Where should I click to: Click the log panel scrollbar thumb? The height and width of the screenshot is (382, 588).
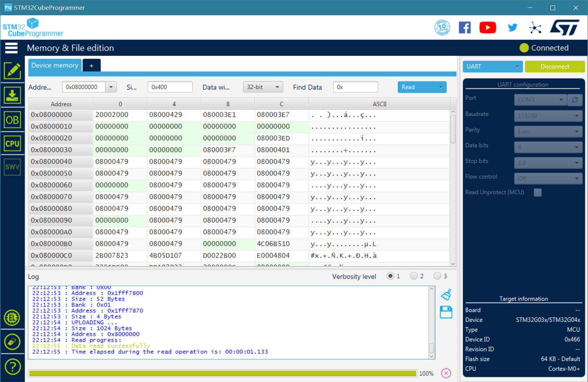click(x=431, y=348)
